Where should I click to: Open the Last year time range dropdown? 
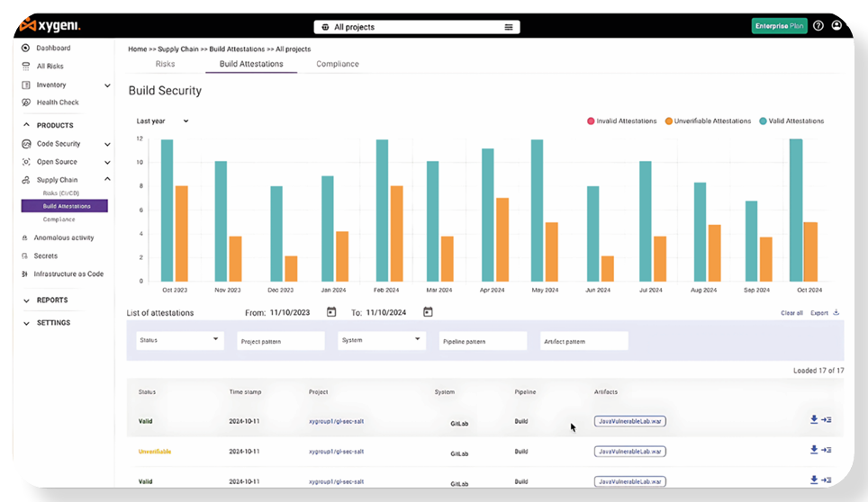(x=162, y=121)
